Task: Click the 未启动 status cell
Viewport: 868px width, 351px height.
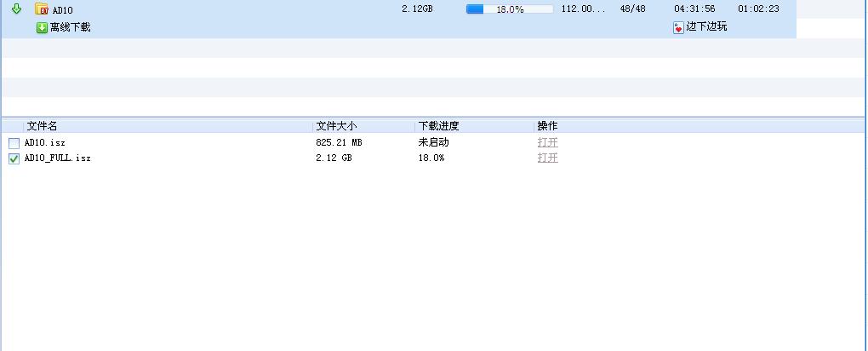Action: point(433,142)
